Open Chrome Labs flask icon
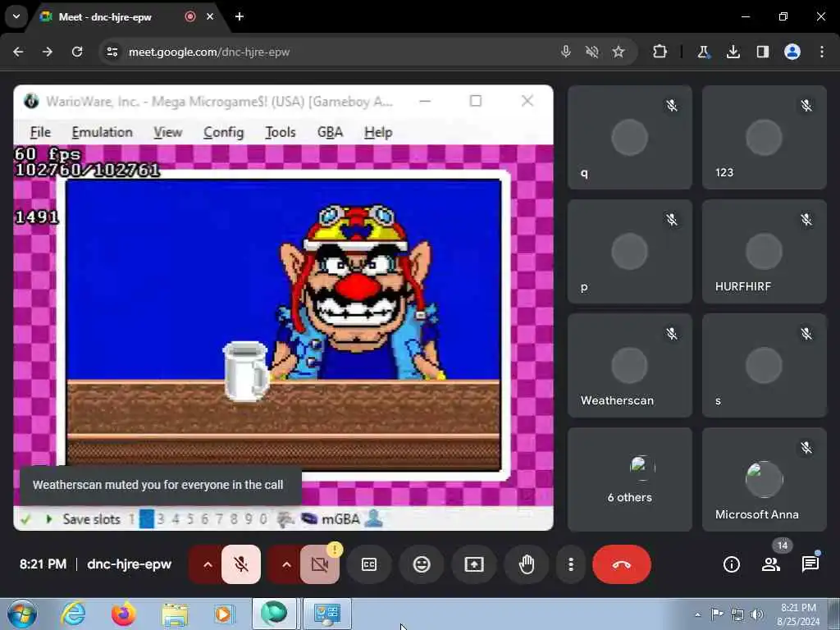840x630 pixels. coord(703,52)
